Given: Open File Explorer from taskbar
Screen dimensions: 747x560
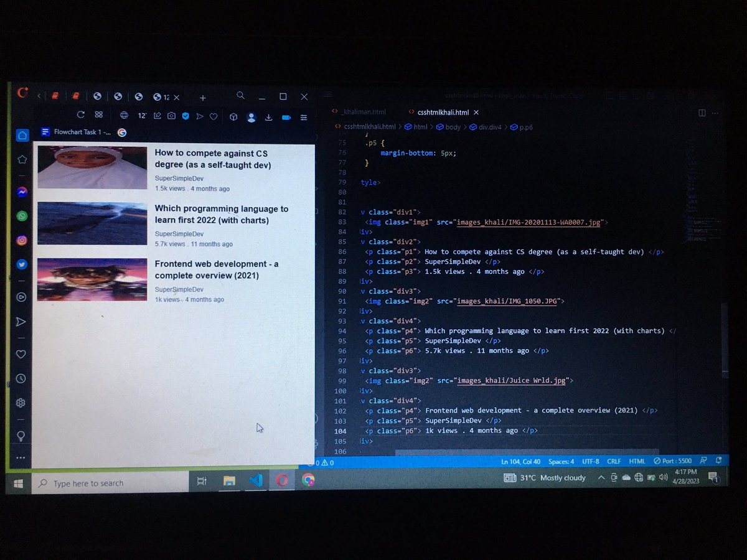Looking at the screenshot, I should [x=229, y=481].
